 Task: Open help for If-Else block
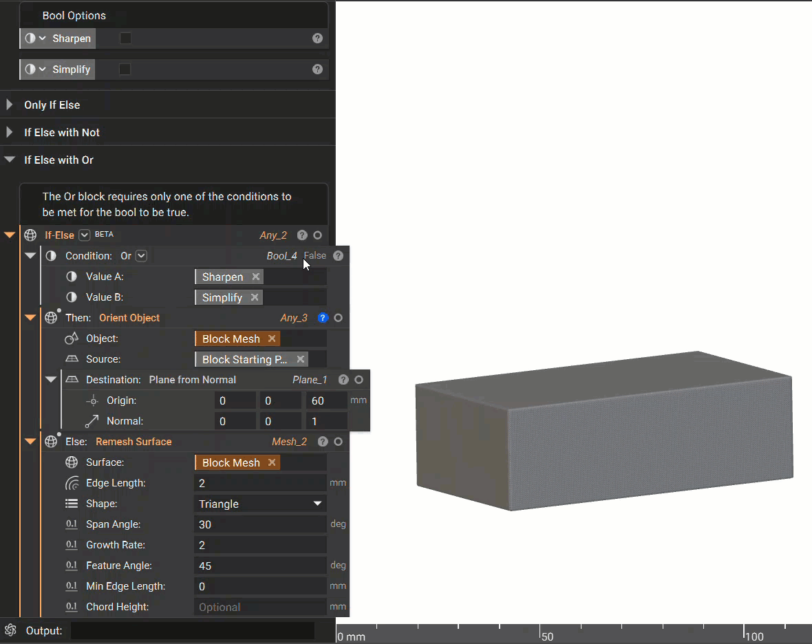pyautogui.click(x=302, y=235)
